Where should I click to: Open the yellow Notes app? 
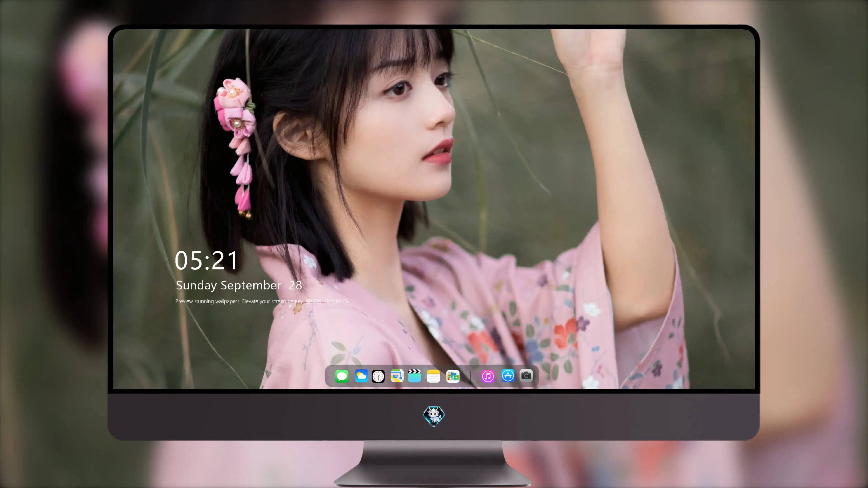coord(433,376)
